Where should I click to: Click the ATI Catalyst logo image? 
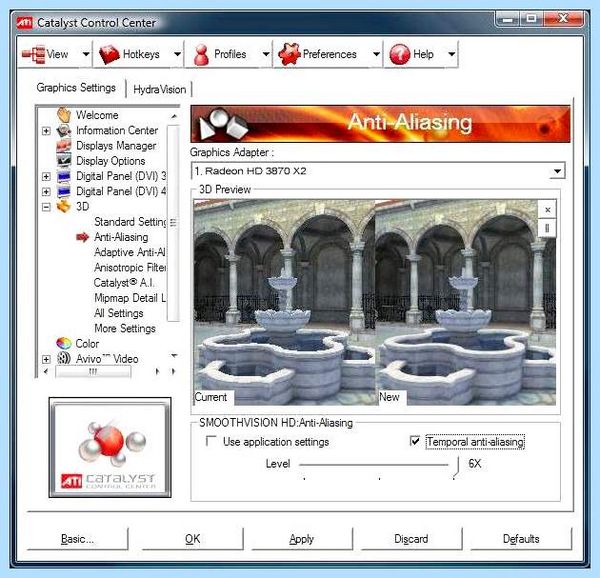tap(110, 447)
